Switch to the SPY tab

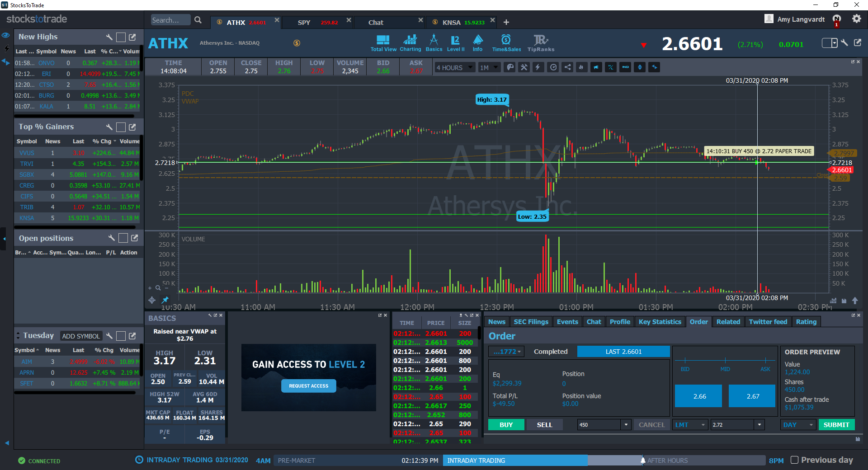tap(317, 22)
